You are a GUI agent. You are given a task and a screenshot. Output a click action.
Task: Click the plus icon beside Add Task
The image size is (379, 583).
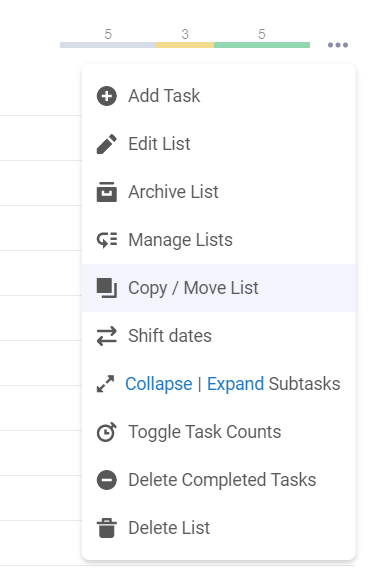106,96
